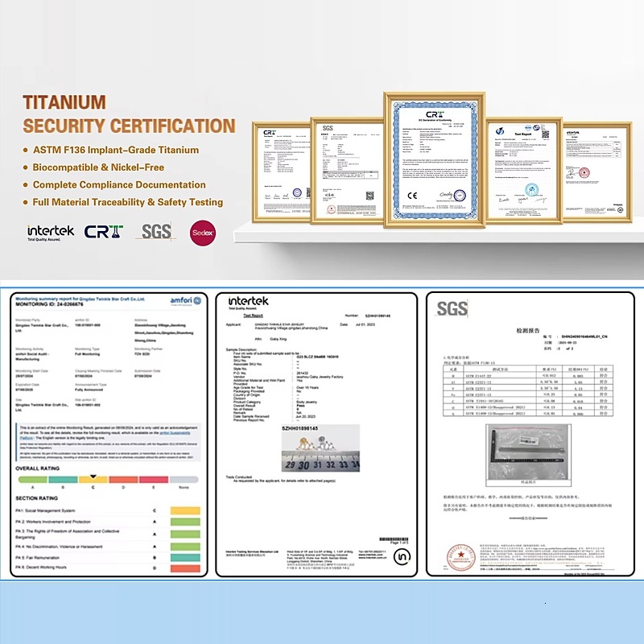
Task: Click the jewelry sample photo on the intertek report
Action: (320, 448)
